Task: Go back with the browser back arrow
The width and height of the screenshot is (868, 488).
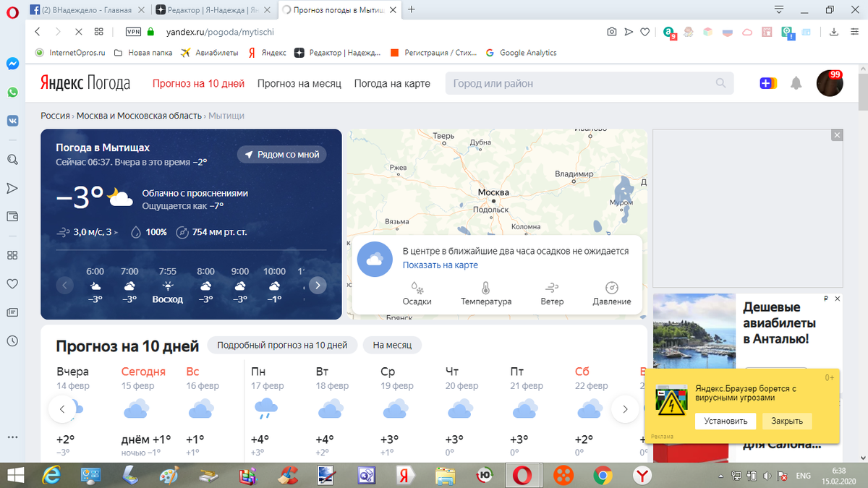Action: (x=38, y=32)
